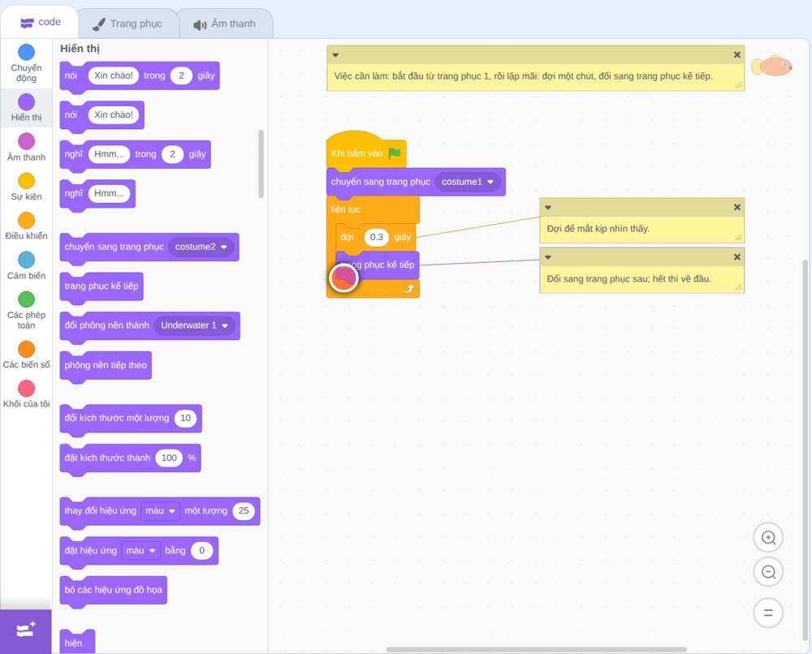Open the Underwater 1 backdrop dropdown
The width and height of the screenshot is (812, 654).
pyautogui.click(x=194, y=325)
